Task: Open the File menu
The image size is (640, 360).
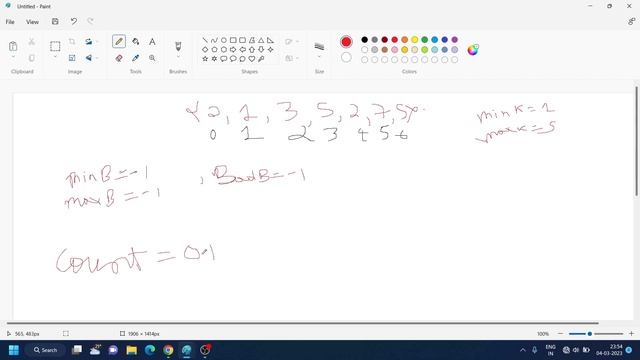Action: [10, 22]
